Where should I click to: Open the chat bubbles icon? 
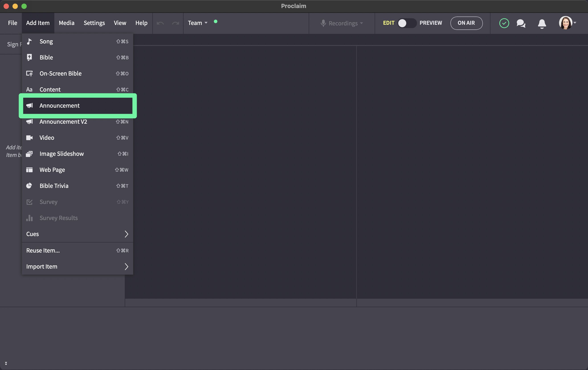(521, 23)
